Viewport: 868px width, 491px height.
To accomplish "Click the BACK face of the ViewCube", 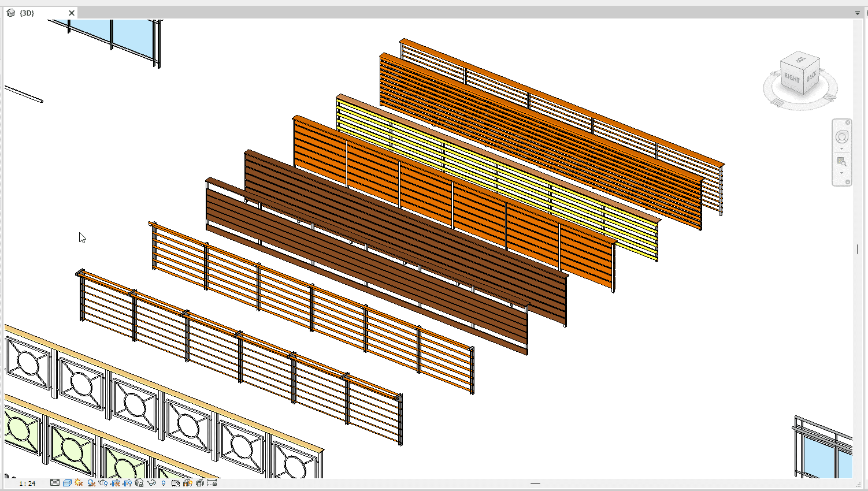I will [812, 76].
